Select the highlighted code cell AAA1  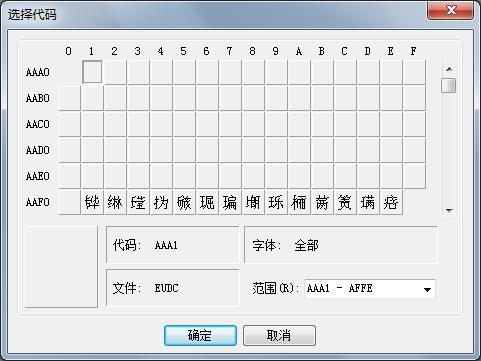(92, 72)
